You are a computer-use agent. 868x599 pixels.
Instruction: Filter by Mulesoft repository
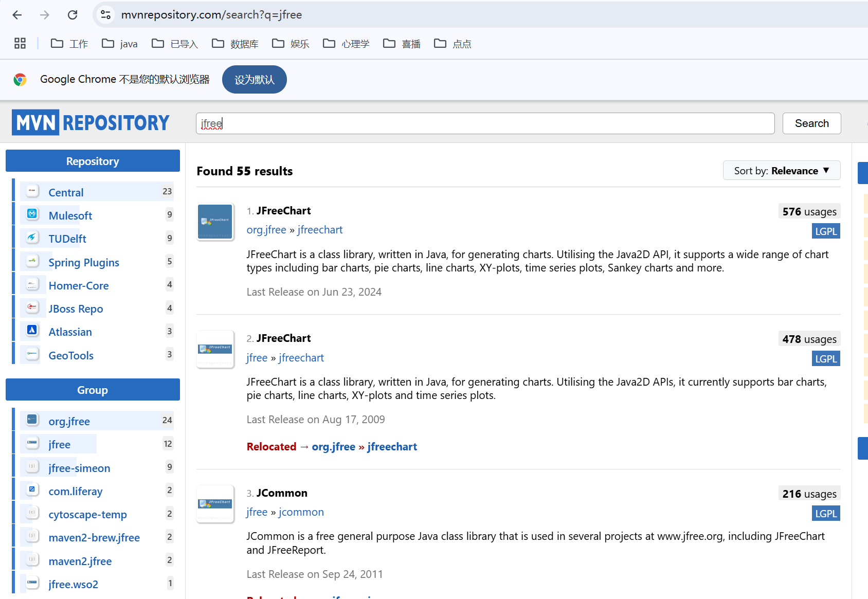point(70,216)
